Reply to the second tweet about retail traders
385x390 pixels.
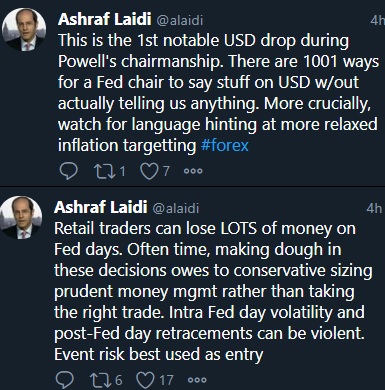pyautogui.click(x=65, y=380)
